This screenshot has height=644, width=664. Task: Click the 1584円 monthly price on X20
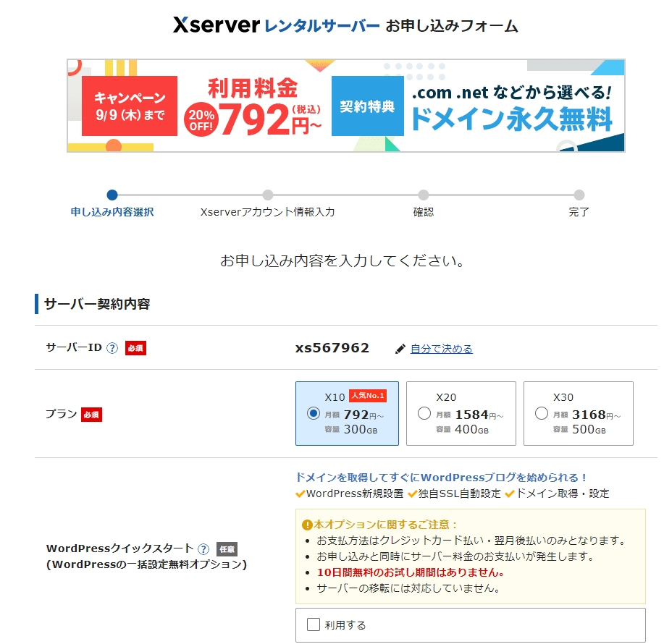(x=479, y=415)
